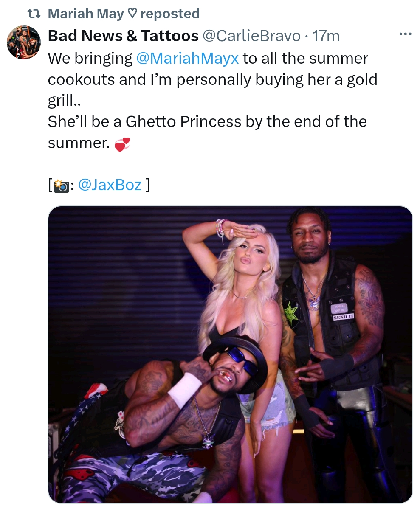Click the heart symbol after Mariah May
The height and width of the screenshot is (509, 420).
pyautogui.click(x=132, y=14)
